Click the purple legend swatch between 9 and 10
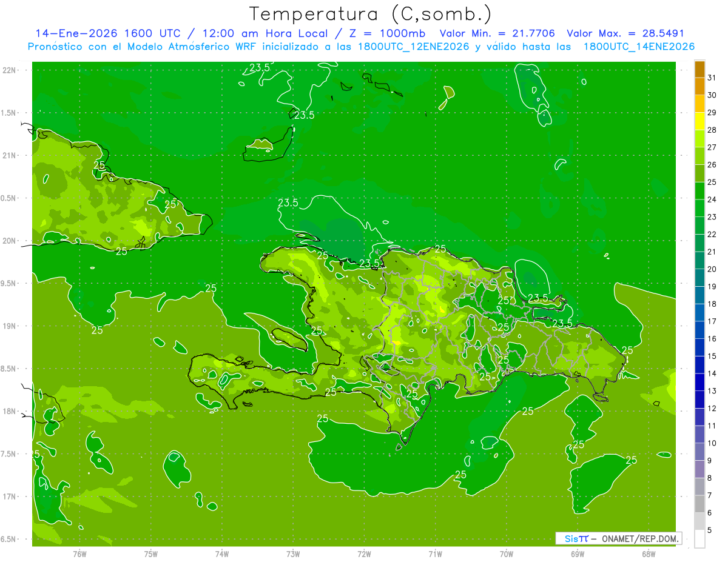The image size is (728, 562). (x=699, y=452)
